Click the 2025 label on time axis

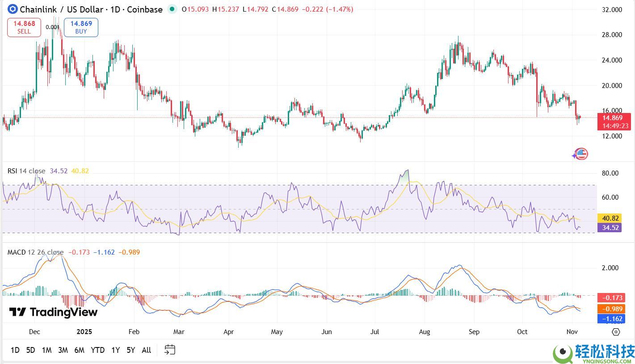pos(84,332)
